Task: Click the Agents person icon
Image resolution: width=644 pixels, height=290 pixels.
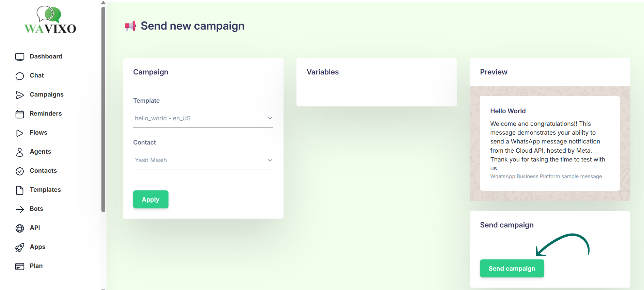Action: pyautogui.click(x=20, y=152)
